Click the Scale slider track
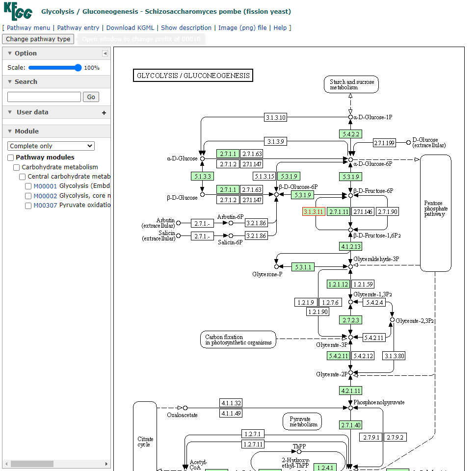The height and width of the screenshot is (471, 476). coord(54,68)
